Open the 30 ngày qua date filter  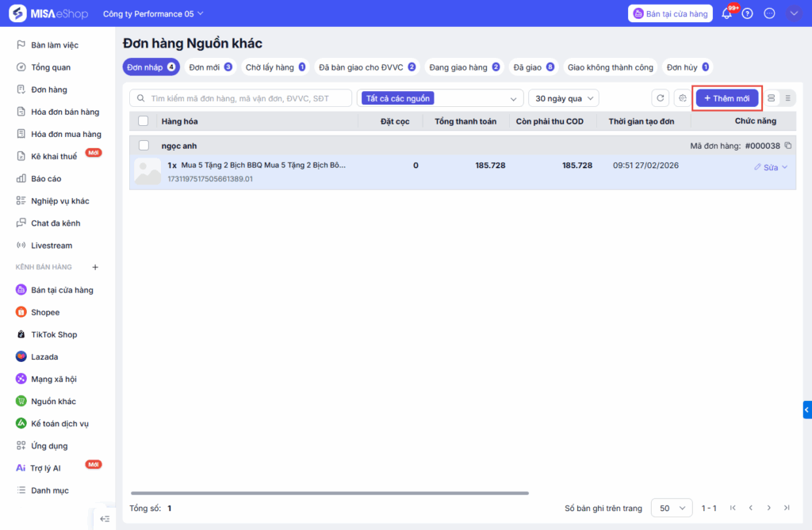point(563,98)
